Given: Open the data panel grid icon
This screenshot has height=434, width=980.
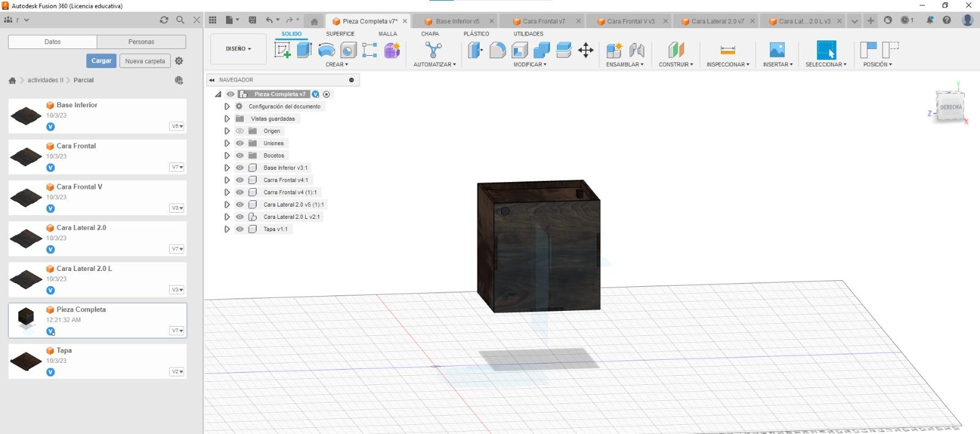Looking at the screenshot, I should click(x=213, y=20).
